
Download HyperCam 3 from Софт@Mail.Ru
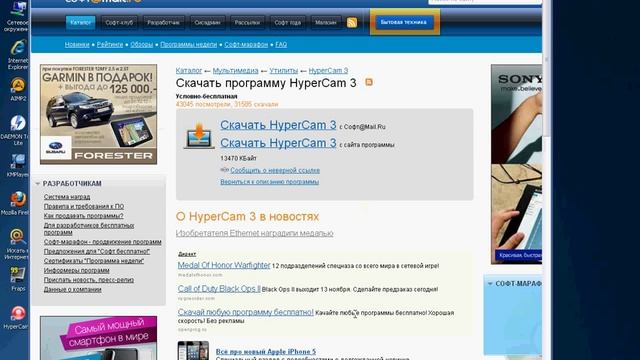pyautogui.click(x=278, y=125)
